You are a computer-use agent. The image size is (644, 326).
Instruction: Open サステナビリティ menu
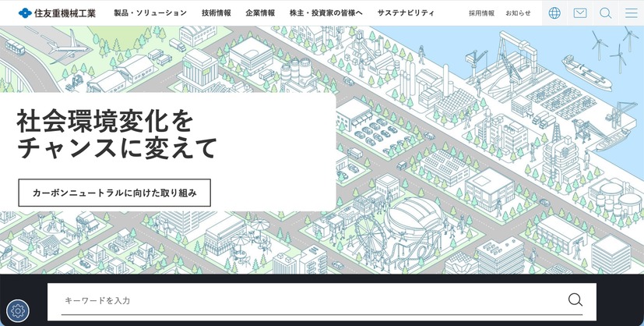click(406, 13)
